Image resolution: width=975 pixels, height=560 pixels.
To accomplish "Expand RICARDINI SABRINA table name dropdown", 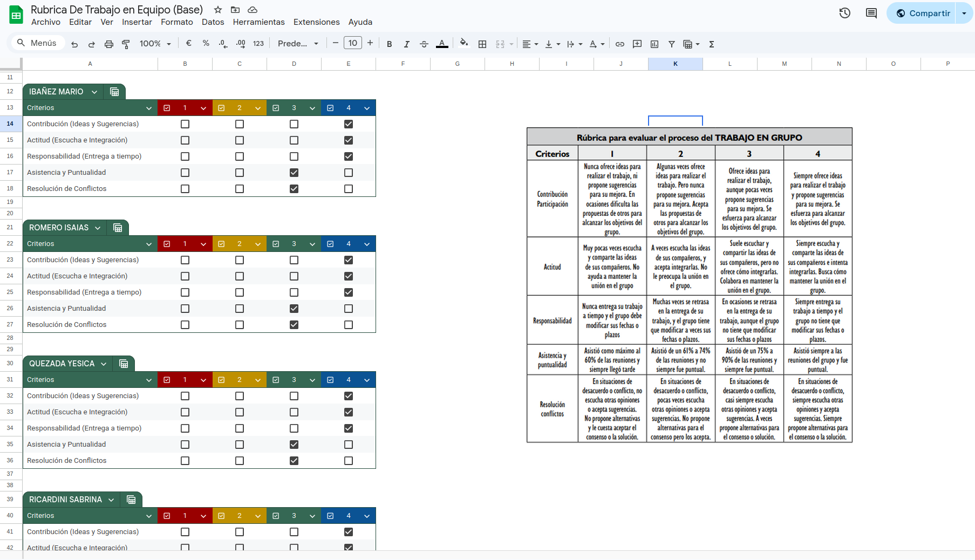I will click(x=111, y=500).
